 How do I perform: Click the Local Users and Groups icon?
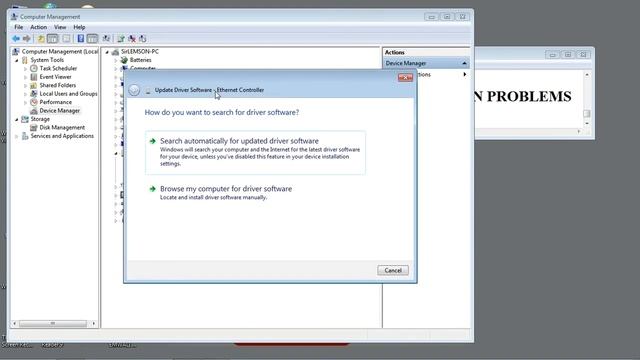[x=34, y=94]
